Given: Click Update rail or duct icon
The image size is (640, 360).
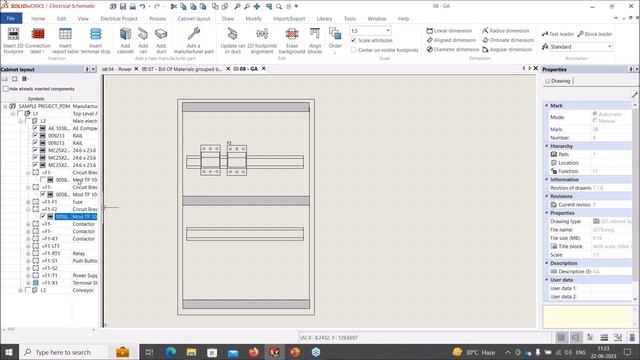Looking at the screenshot, I should (232, 34).
